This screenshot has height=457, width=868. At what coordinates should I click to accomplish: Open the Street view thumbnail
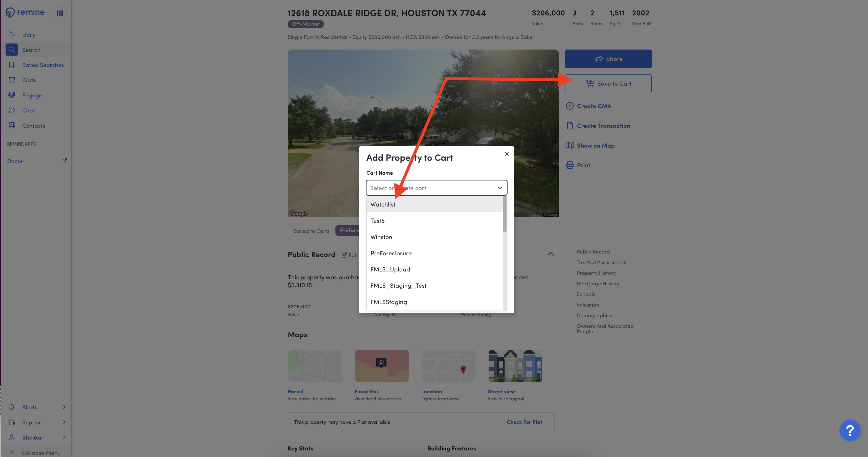[515, 366]
